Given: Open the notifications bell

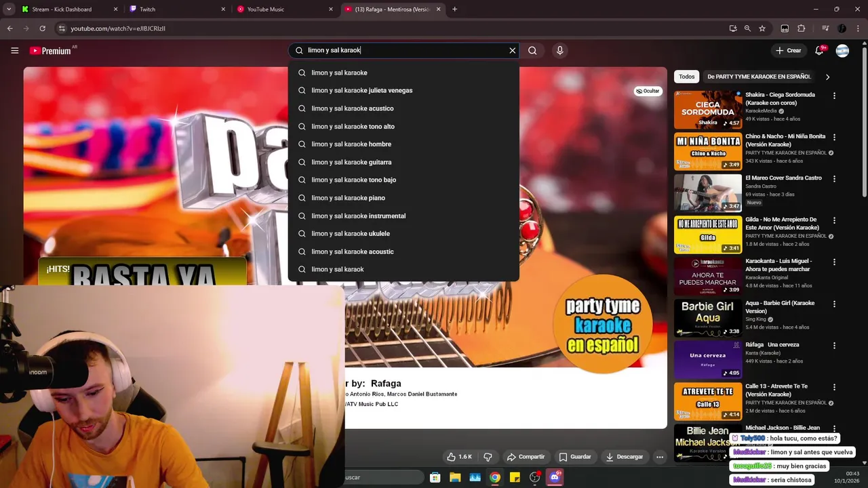Looking at the screenshot, I should 819,50.
